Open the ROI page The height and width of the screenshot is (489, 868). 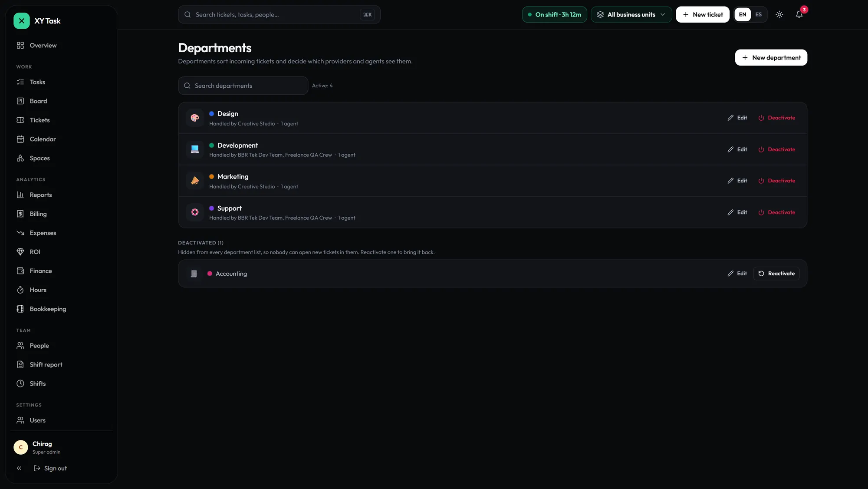61,252
